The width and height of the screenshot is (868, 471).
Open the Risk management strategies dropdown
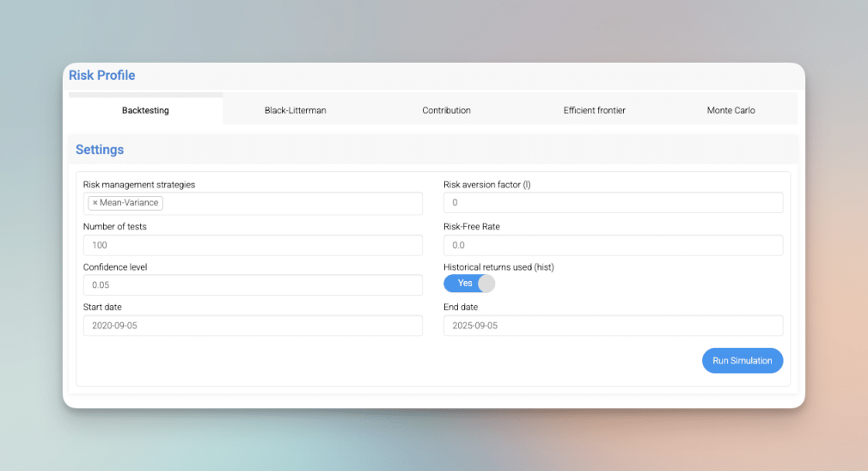click(x=292, y=204)
